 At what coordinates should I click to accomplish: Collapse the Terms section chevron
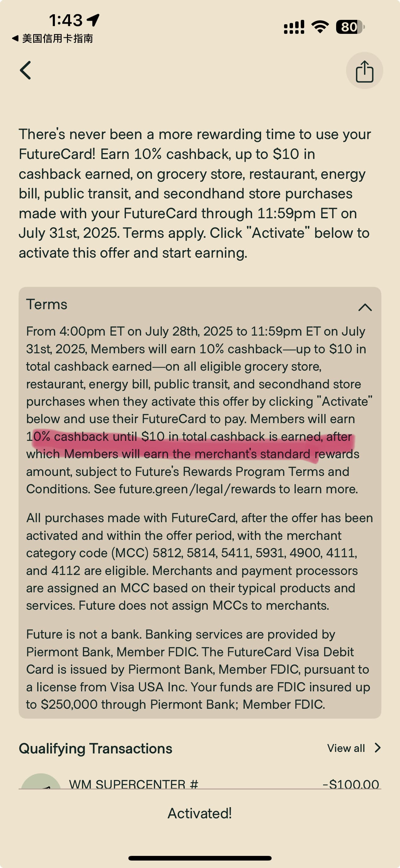[x=365, y=307]
